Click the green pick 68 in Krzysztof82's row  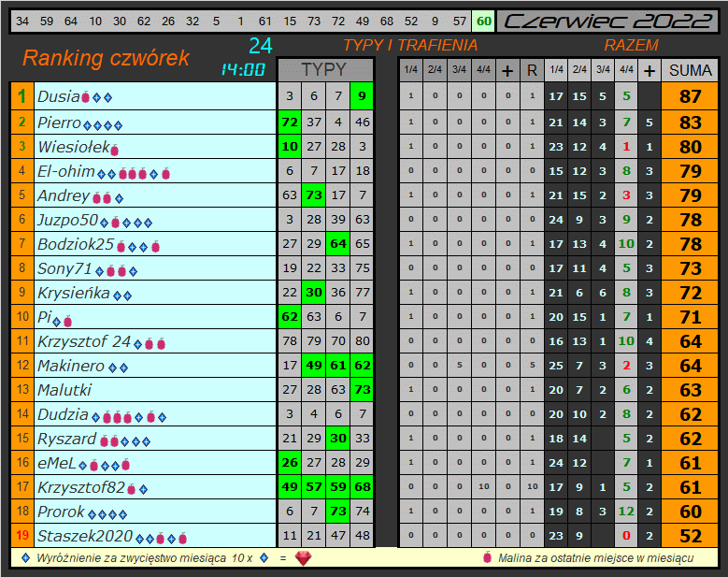pos(363,487)
